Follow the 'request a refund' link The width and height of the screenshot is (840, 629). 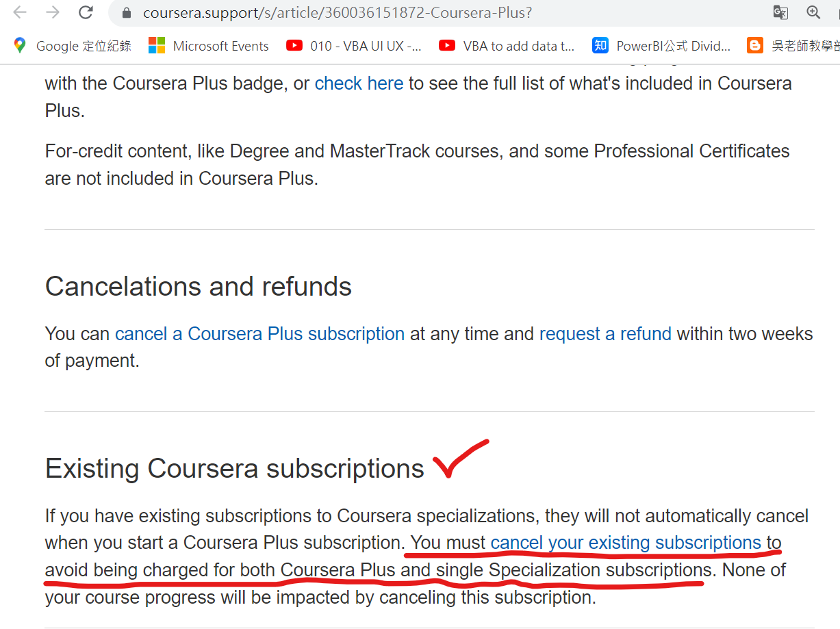point(605,334)
